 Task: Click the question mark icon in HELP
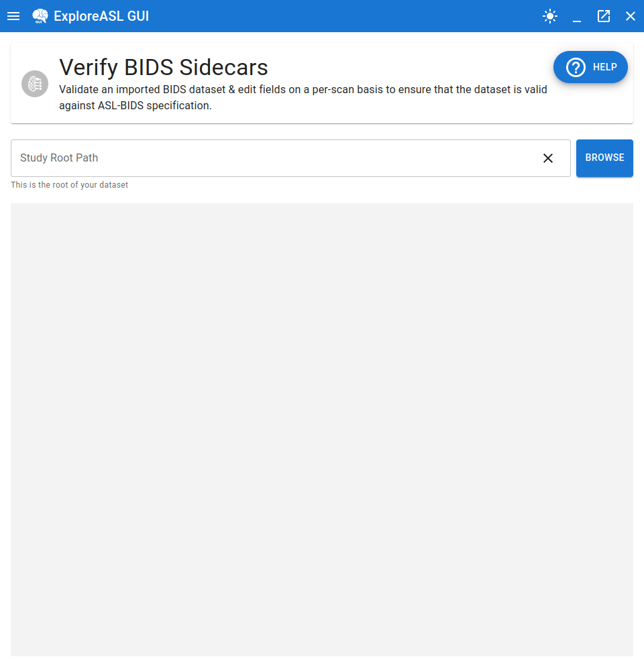[x=576, y=67]
